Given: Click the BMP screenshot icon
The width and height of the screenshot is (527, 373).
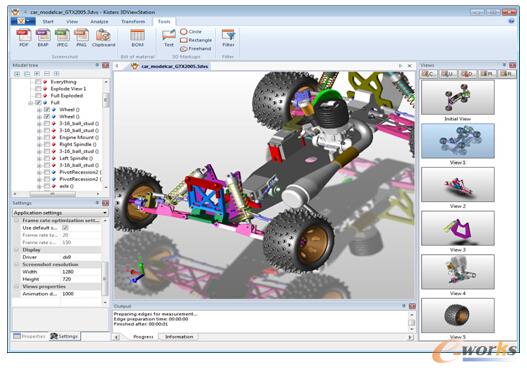Looking at the screenshot, I should tap(43, 38).
